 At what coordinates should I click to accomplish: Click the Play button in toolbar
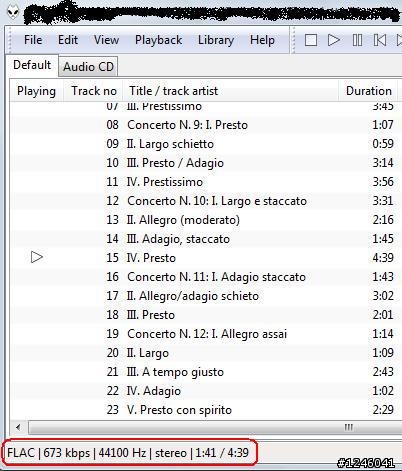tap(333, 40)
